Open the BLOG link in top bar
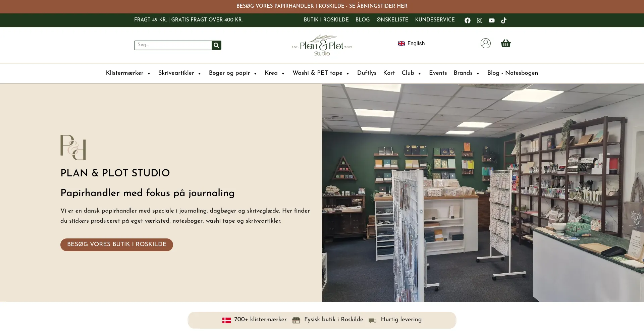644x333 pixels. point(363,20)
